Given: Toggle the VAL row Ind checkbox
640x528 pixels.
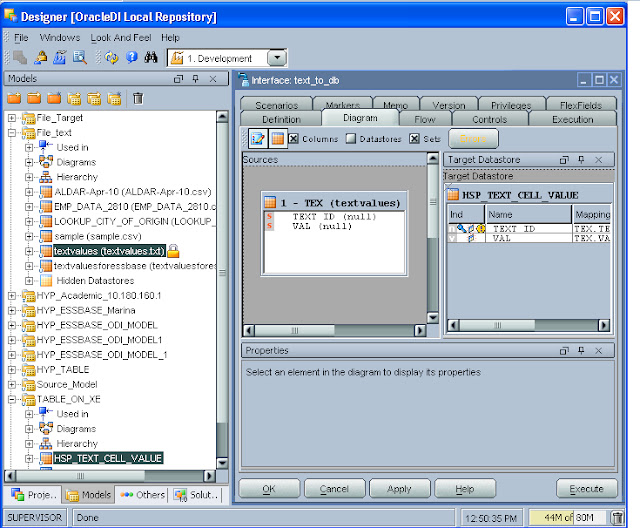Looking at the screenshot, I should point(451,238).
